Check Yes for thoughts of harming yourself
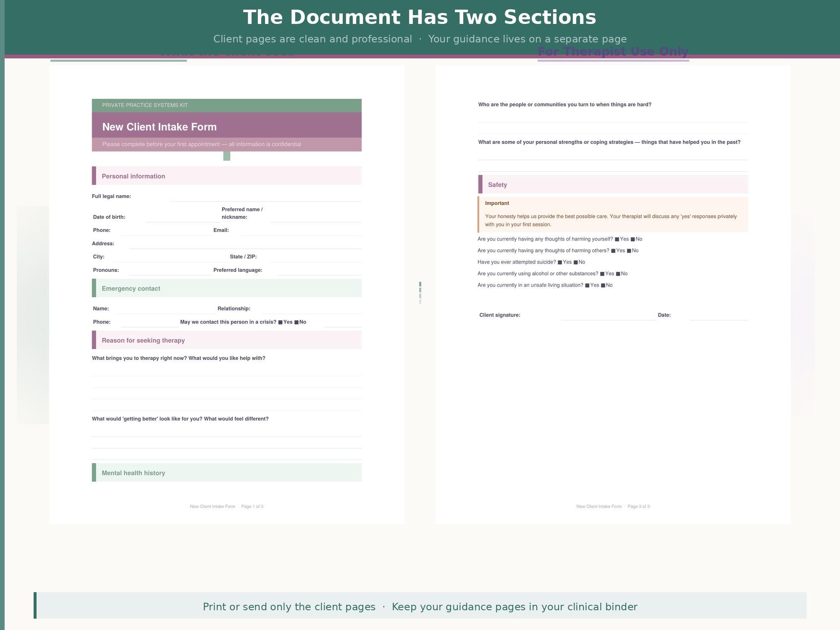Viewport: 840px width, 630px height. (617, 239)
